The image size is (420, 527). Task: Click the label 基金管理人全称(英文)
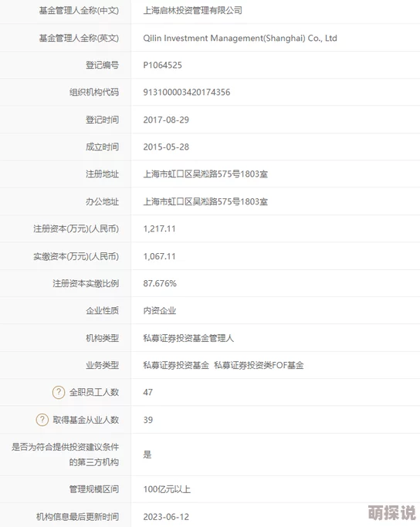[79, 38]
